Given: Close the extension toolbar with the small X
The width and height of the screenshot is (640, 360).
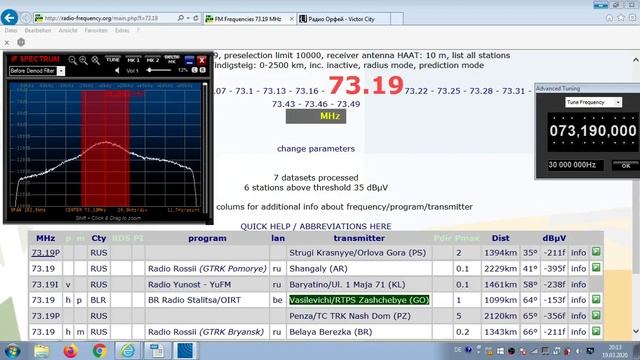Looking at the screenshot, I should tap(7, 42).
